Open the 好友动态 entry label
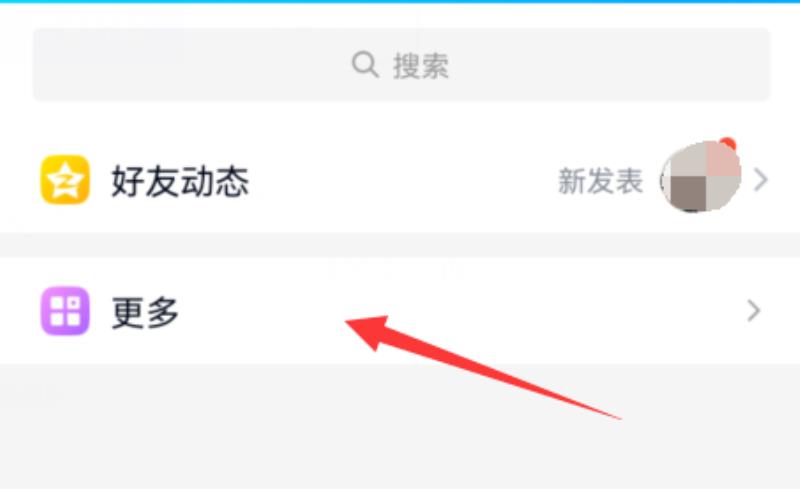800x489 pixels. [180, 181]
